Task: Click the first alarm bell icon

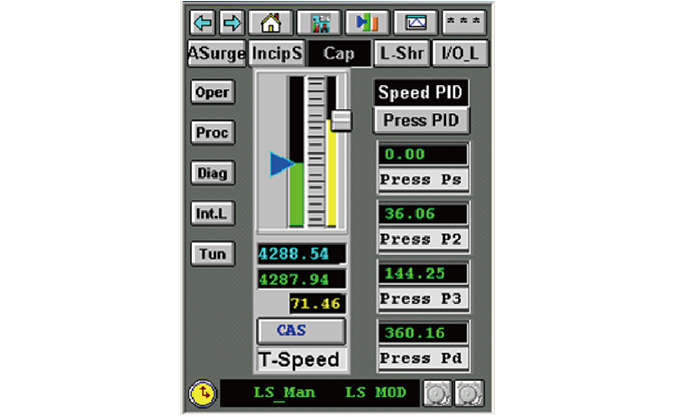Action: (x=437, y=394)
